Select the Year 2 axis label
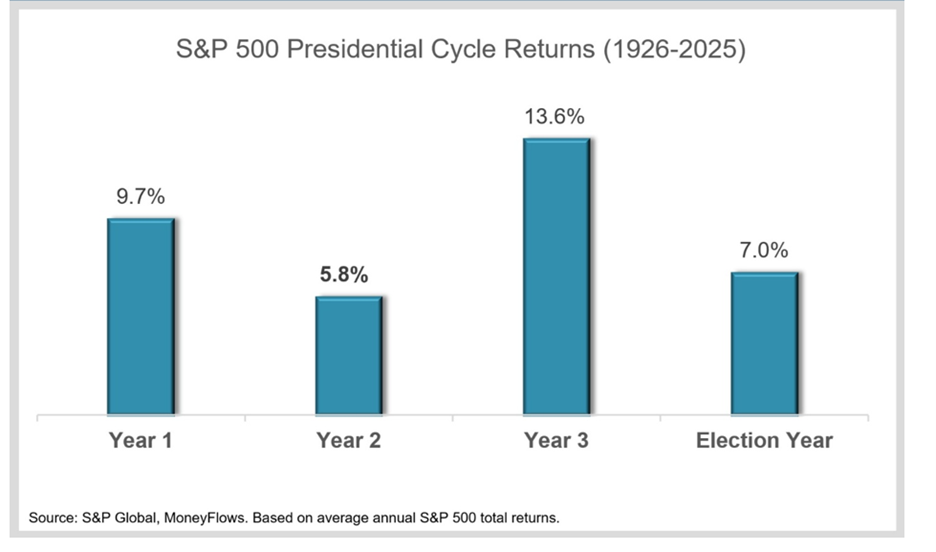 click(348, 440)
